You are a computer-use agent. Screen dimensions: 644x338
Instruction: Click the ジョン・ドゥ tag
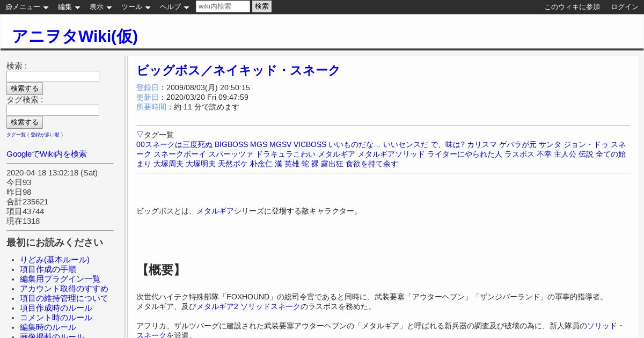tap(586, 144)
